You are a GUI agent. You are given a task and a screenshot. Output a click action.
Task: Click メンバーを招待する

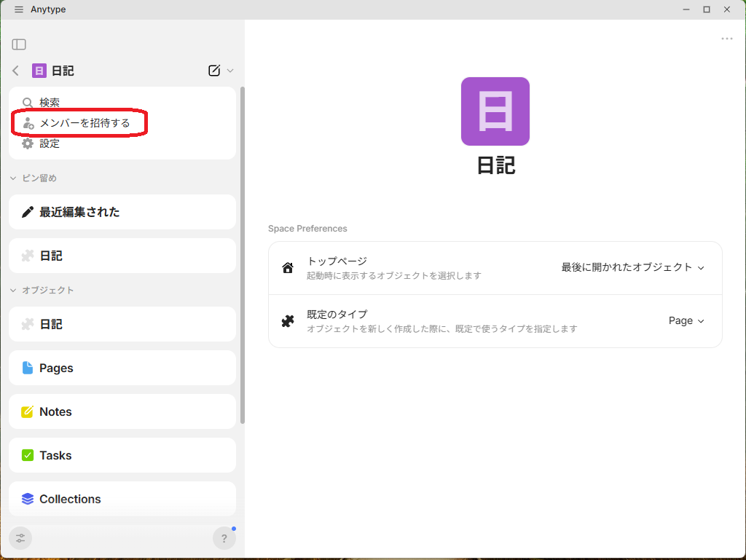(x=85, y=123)
